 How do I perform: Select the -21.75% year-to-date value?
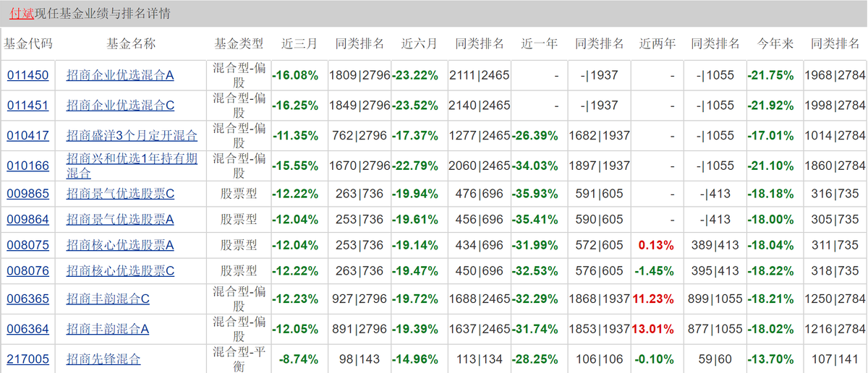pyautogui.click(x=771, y=75)
